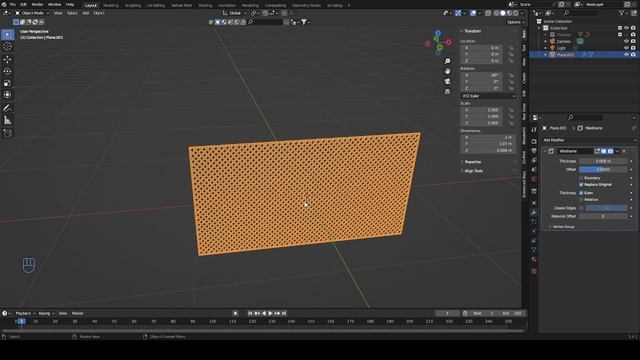
Task: Expand the Vertex Group subpanel
Action: pos(563,227)
